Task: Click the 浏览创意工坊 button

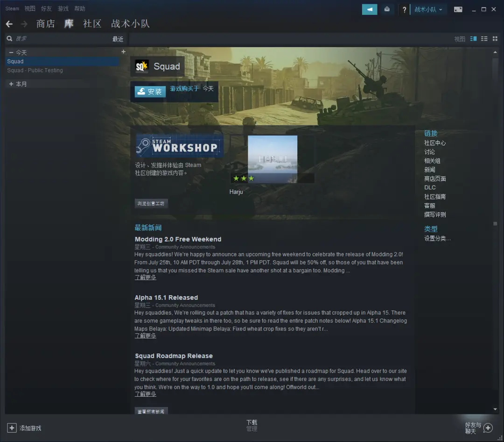Action: pyautogui.click(x=151, y=203)
